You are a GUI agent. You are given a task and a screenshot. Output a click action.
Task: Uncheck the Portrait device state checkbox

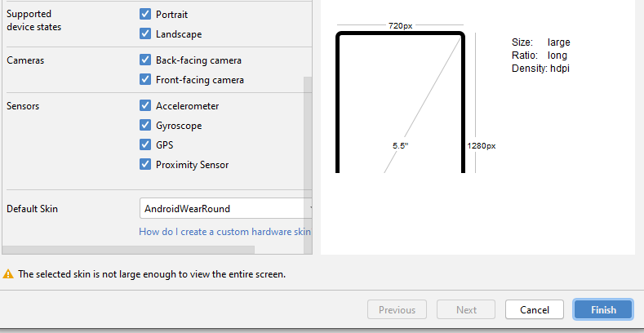145,15
